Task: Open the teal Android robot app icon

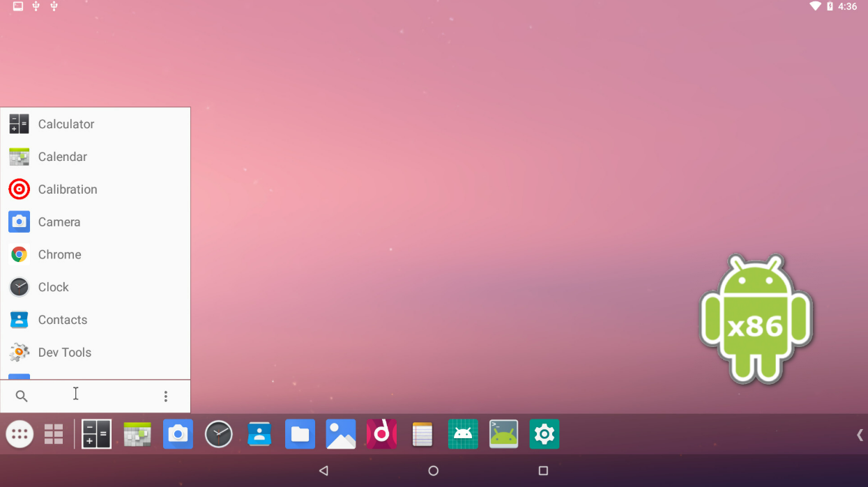Action: [x=463, y=434]
